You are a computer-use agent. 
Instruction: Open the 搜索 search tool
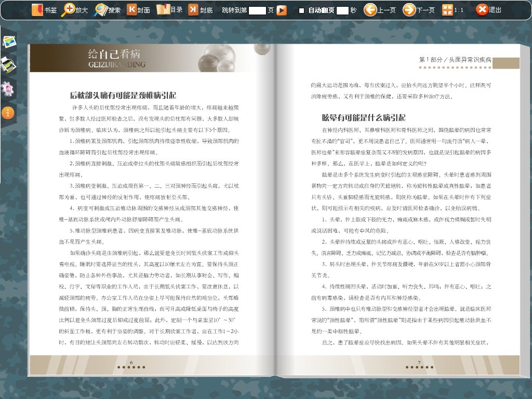(107, 10)
